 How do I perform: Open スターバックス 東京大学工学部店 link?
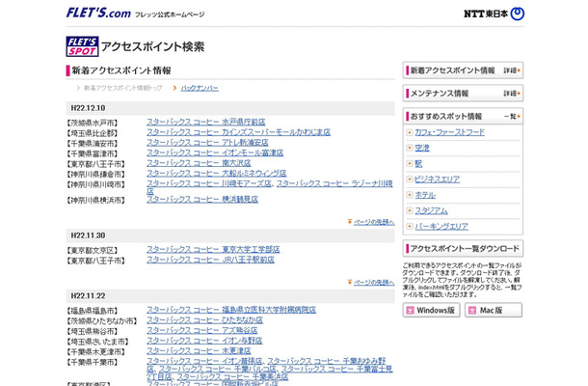213,249
